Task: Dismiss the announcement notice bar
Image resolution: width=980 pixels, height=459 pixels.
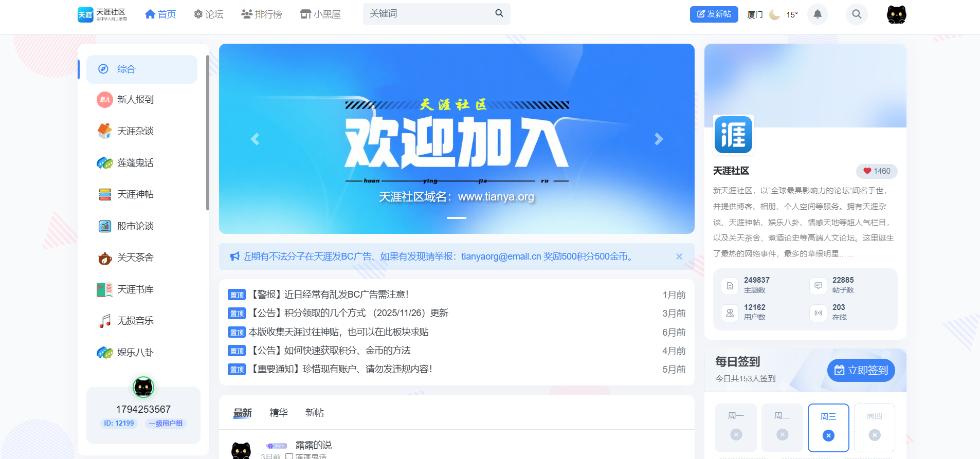Action: click(x=679, y=256)
